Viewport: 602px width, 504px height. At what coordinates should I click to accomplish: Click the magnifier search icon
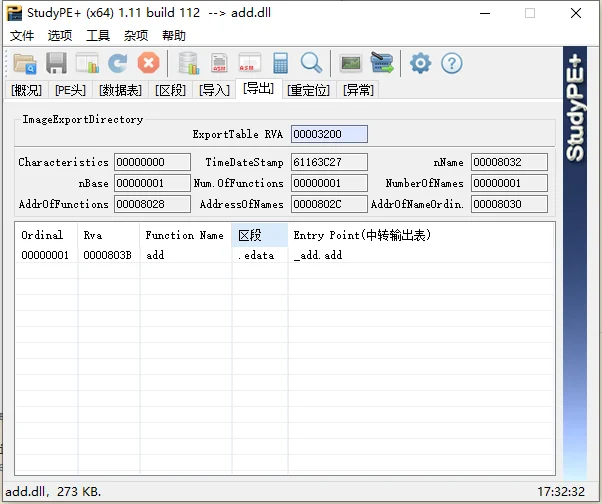coord(311,63)
